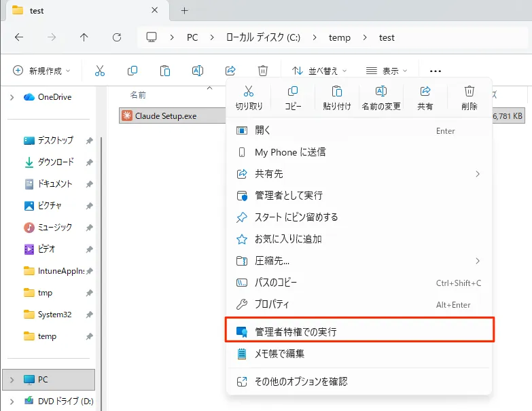The height and width of the screenshot is (411, 532).
Task: Click the Delete trash icon in context menu
Action: (469, 92)
